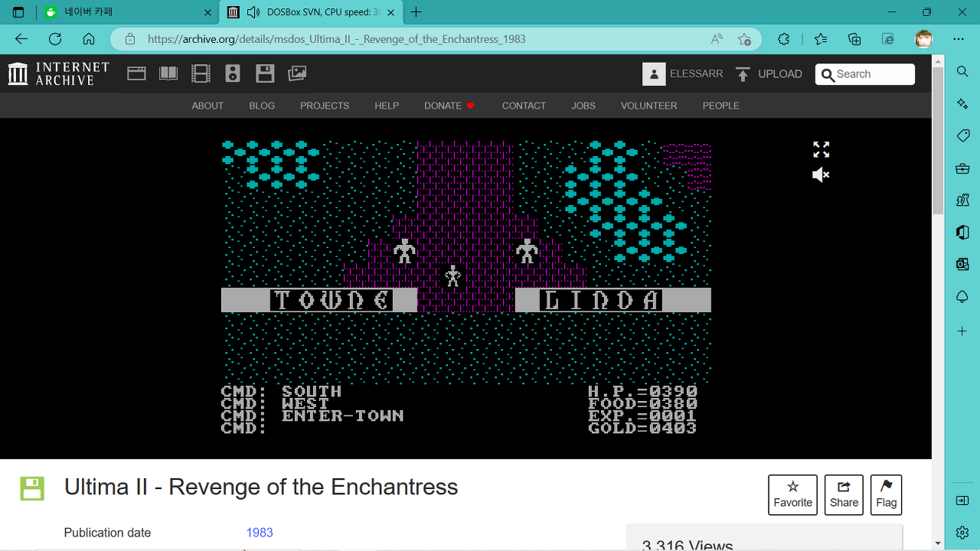Toggle the tab actions menu icon
This screenshot has width=980, height=551.
[x=18, y=12]
